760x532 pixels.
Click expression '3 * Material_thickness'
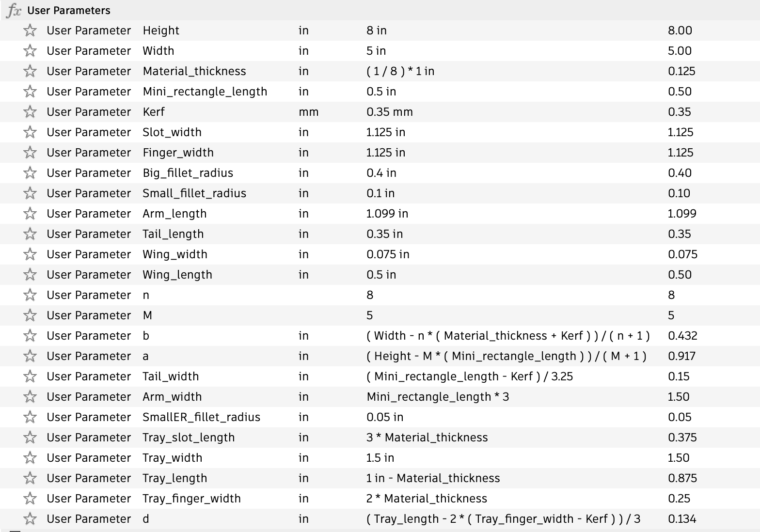point(427,438)
